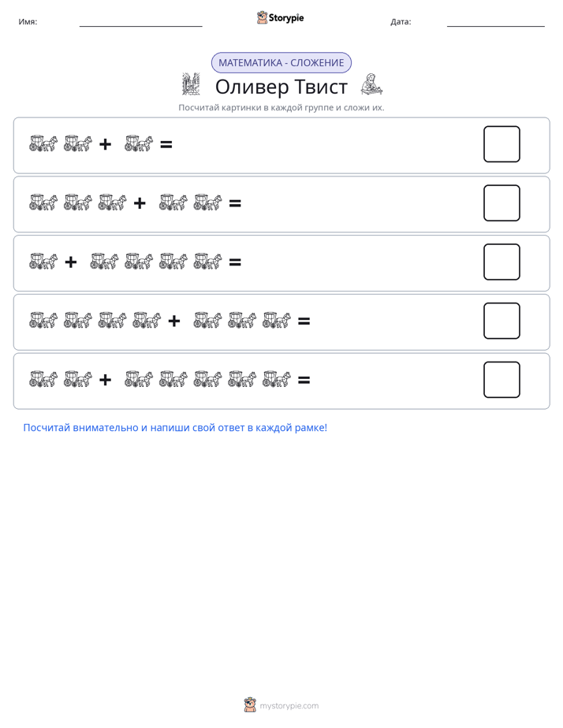The height and width of the screenshot is (728, 563).
Task: Select the answer box of fifth row
Action: pos(501,380)
